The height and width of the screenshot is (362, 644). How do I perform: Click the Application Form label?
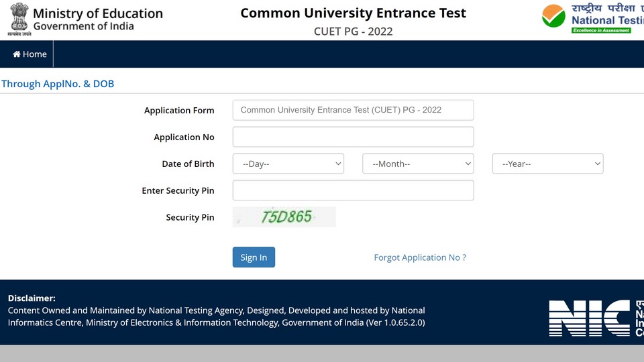pyautogui.click(x=179, y=111)
